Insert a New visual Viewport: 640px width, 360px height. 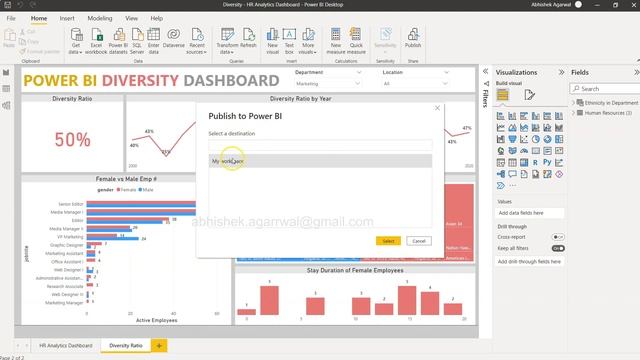pos(272,41)
